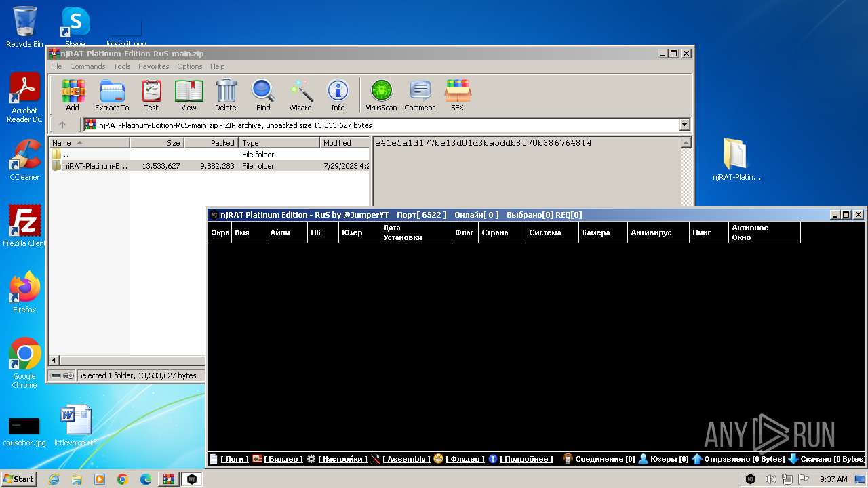Click the Билдер icon in njRAT bar
The width and height of the screenshot is (868, 488).
pyautogui.click(x=257, y=459)
